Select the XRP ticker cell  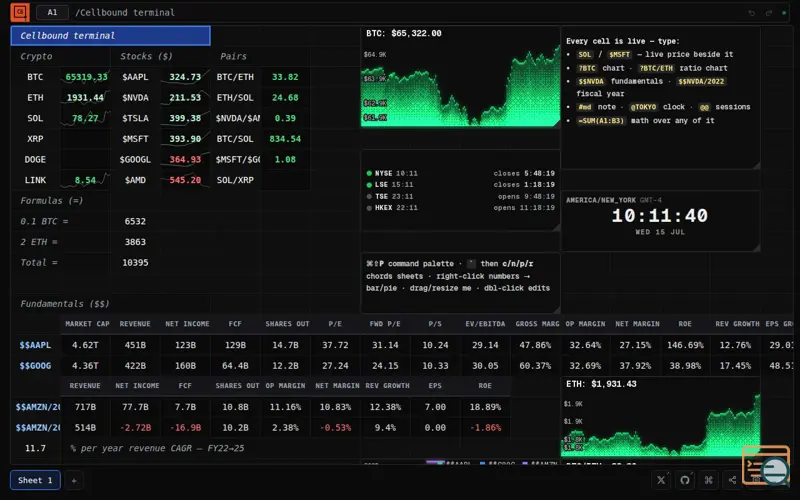coord(35,139)
